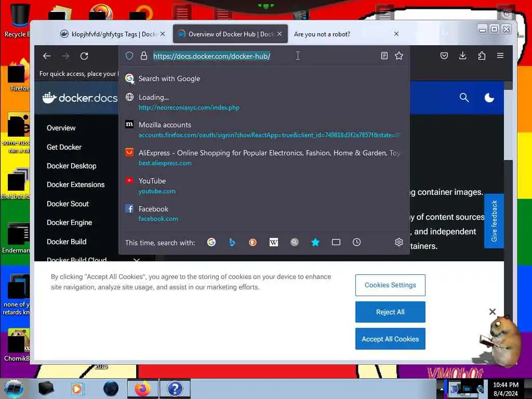Open search settings gear in dropdown
The width and height of the screenshot is (532, 399).
click(398, 242)
